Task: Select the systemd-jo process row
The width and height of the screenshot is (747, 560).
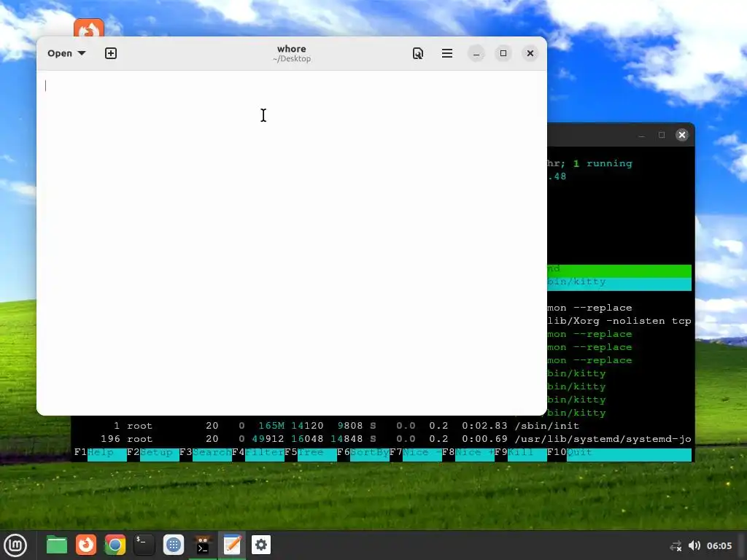Action: coord(382,439)
